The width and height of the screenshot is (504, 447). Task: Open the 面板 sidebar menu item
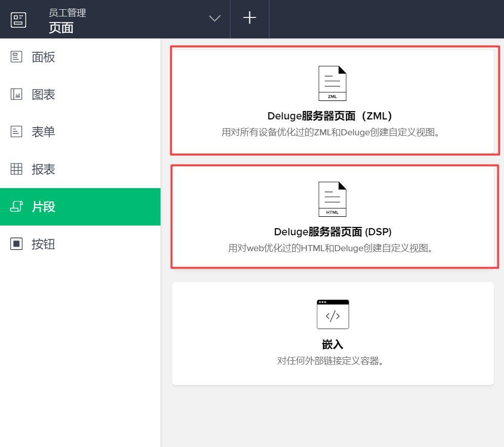[44, 57]
